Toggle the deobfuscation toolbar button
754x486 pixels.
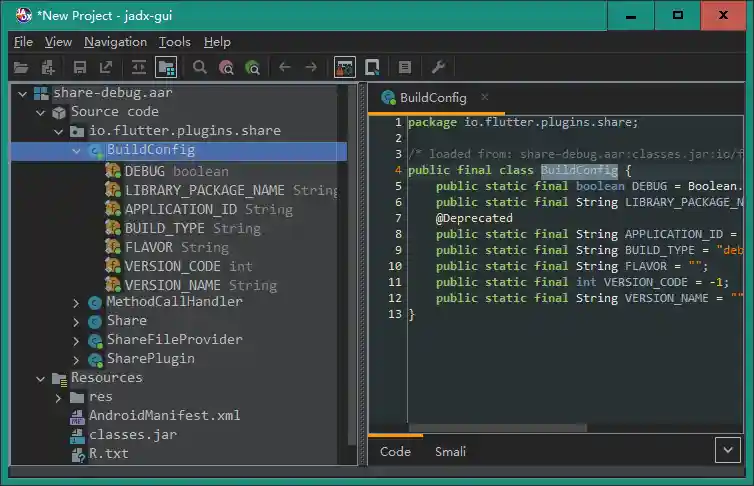[x=344, y=67]
